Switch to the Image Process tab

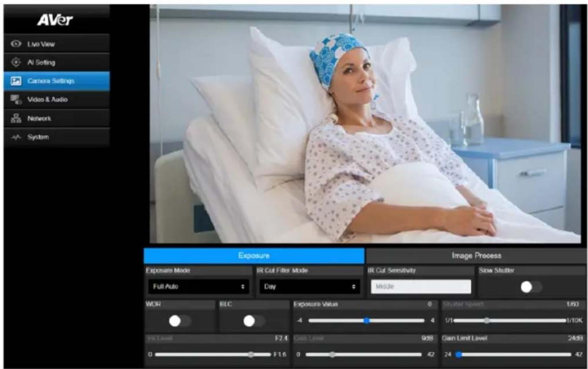point(476,256)
